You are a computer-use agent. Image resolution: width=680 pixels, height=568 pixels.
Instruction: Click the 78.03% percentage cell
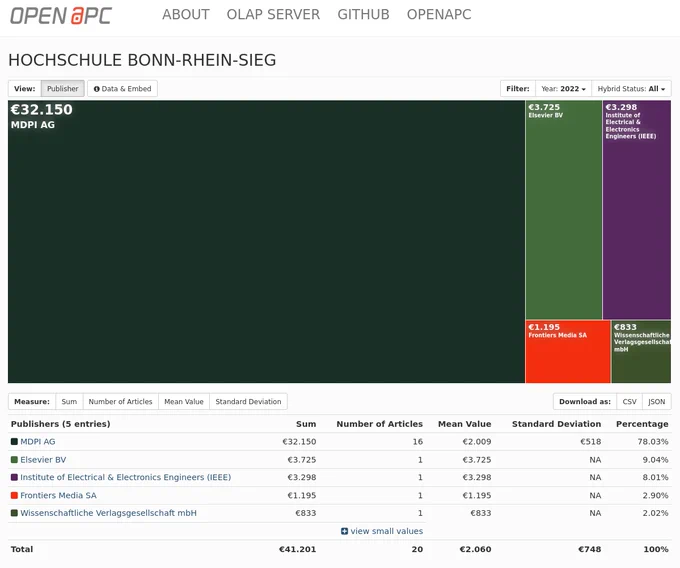[x=653, y=441]
